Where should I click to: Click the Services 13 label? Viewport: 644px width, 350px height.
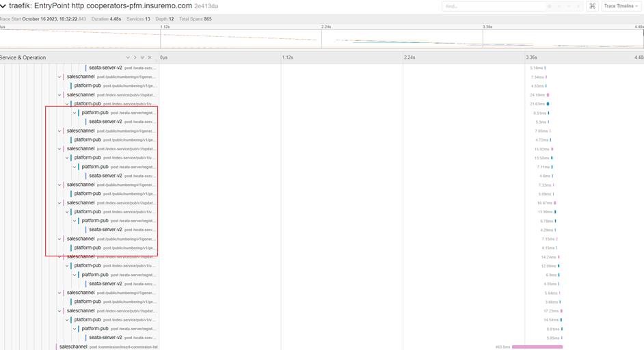(x=138, y=19)
